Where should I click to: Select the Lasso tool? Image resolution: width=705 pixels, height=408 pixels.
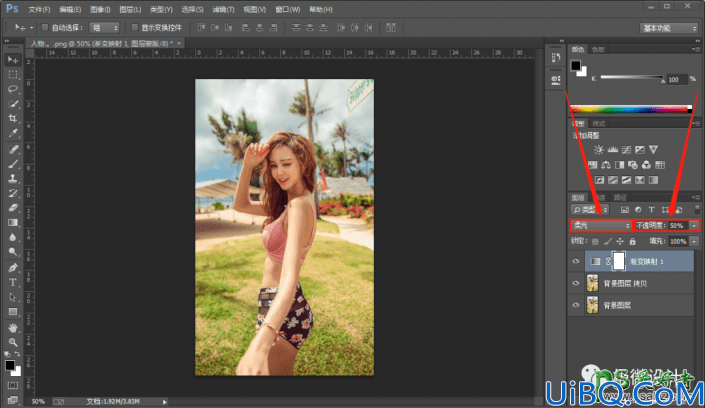(x=13, y=89)
